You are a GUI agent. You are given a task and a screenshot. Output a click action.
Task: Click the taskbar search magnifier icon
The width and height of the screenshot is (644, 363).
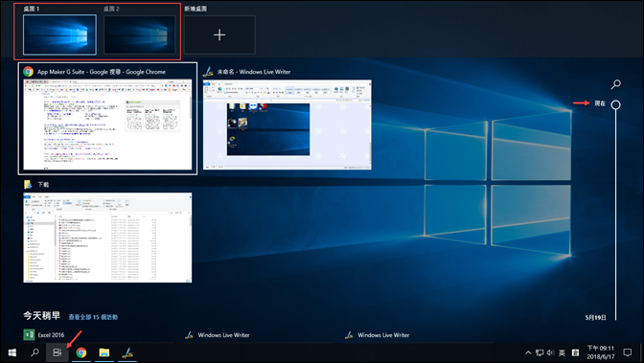click(x=34, y=352)
